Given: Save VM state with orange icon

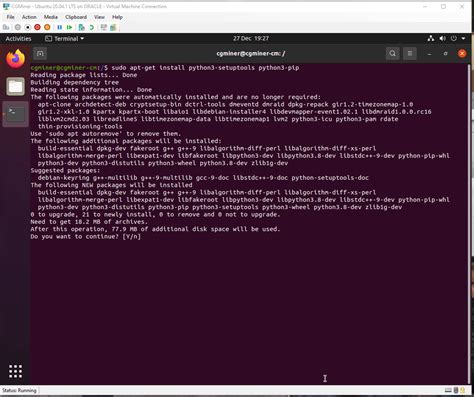Looking at the screenshot, I should coord(47,27).
